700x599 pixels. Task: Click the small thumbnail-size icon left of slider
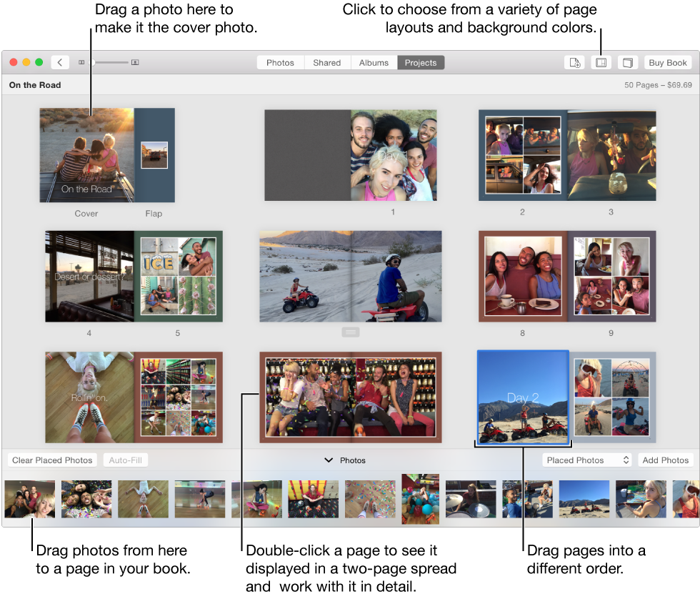click(x=81, y=62)
